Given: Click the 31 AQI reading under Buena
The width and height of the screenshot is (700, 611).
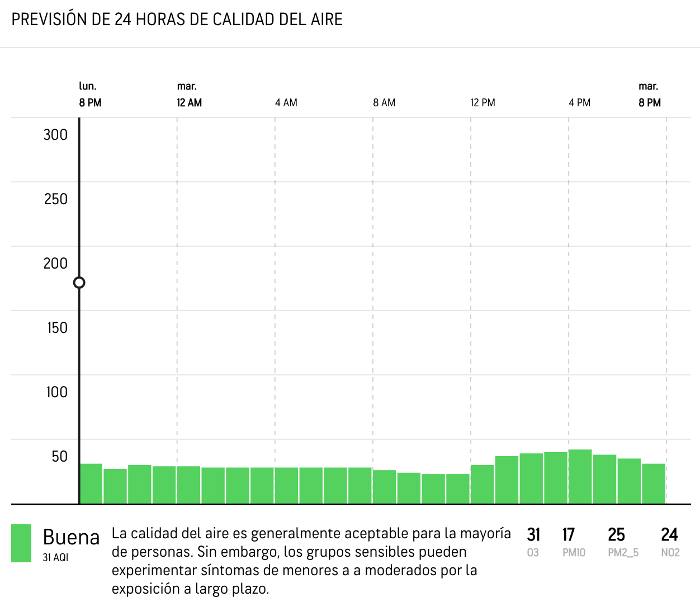Looking at the screenshot, I should coord(55,558).
